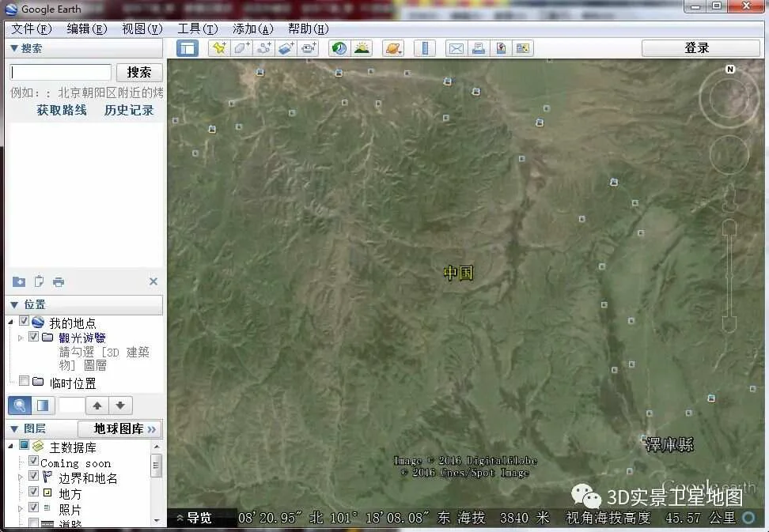Click the 搜索 search button
This screenshot has height=532, width=769.
click(139, 72)
